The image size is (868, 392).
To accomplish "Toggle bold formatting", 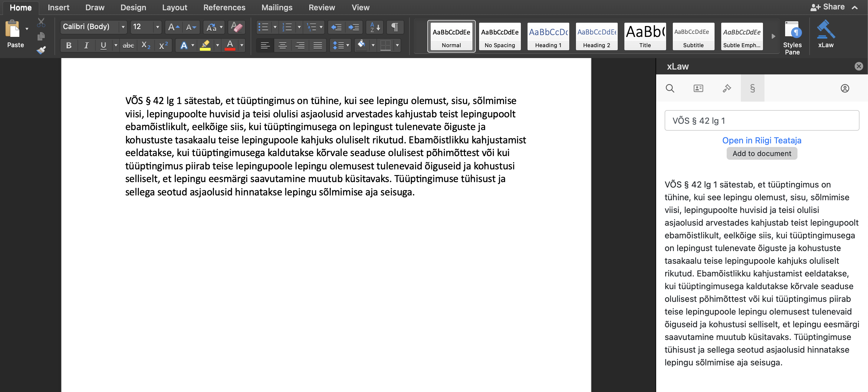I will coord(69,45).
